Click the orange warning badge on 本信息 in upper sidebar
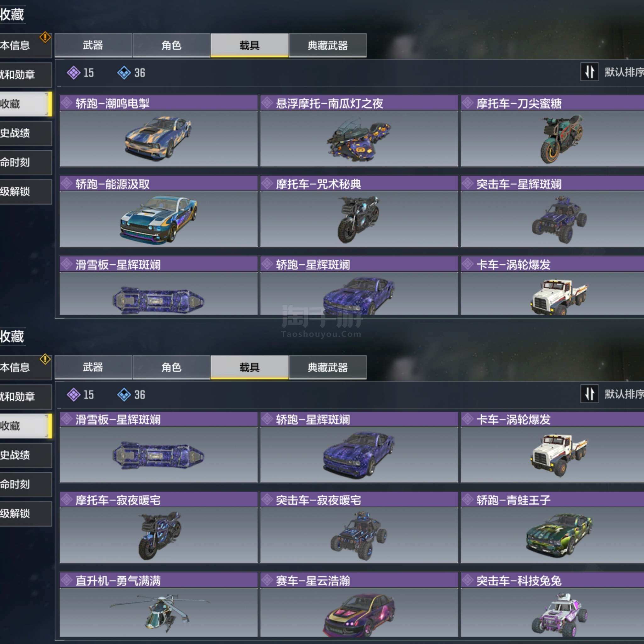 pyautogui.click(x=45, y=37)
